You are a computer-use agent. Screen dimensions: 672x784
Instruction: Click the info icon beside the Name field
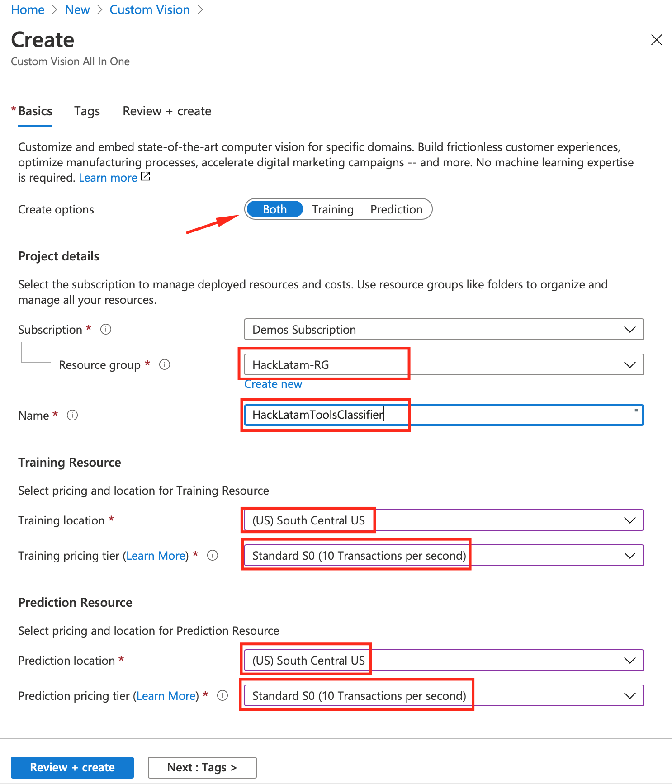click(x=72, y=415)
